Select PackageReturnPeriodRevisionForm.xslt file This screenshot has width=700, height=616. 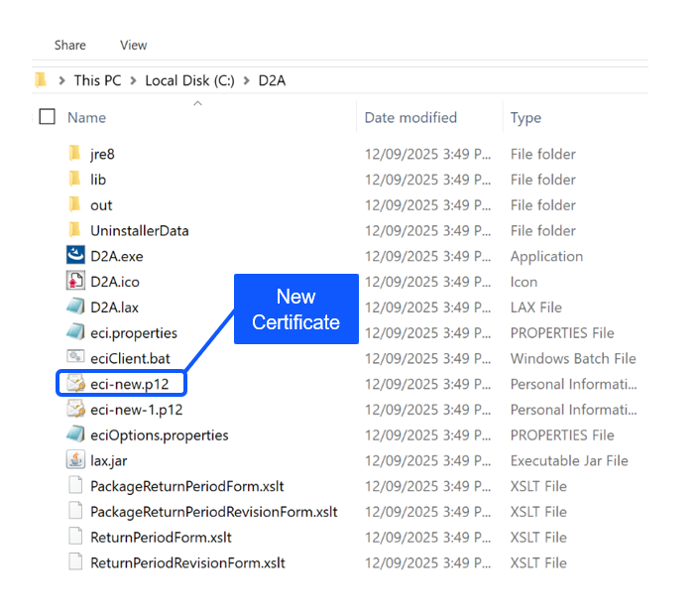point(213,512)
